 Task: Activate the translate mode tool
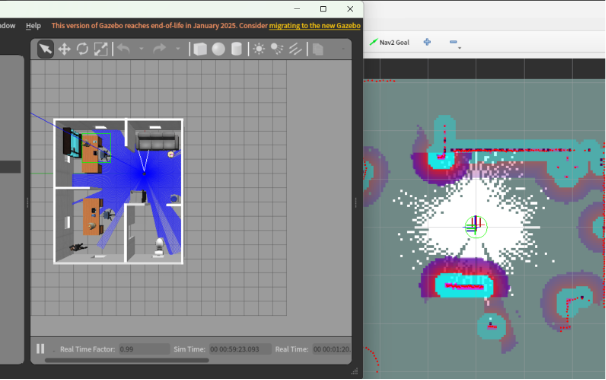coord(64,49)
